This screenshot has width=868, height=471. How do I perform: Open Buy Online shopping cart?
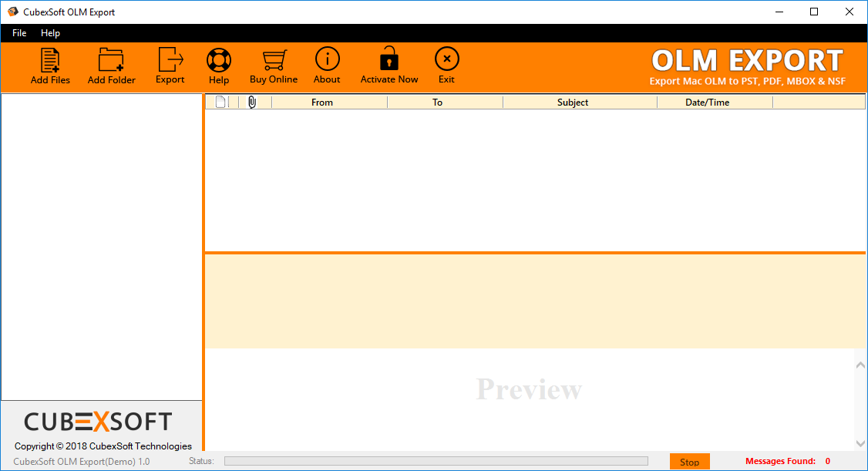[x=274, y=66]
